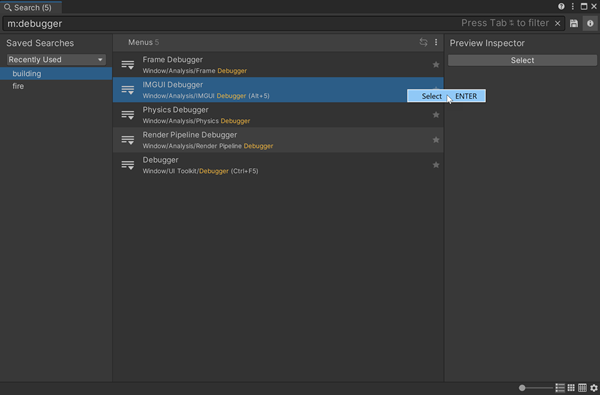This screenshot has width=600, height=395.
Task: Switch to list view
Action: click(560, 388)
